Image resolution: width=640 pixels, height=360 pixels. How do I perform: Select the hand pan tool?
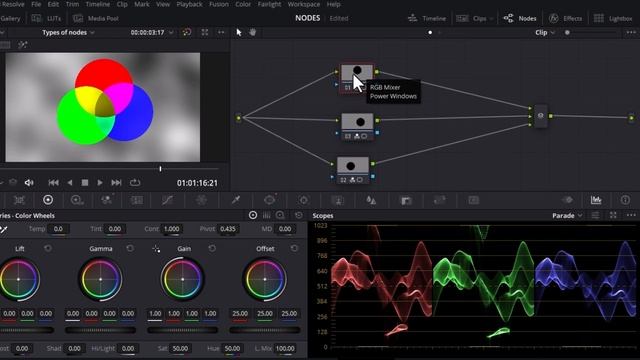[252, 32]
